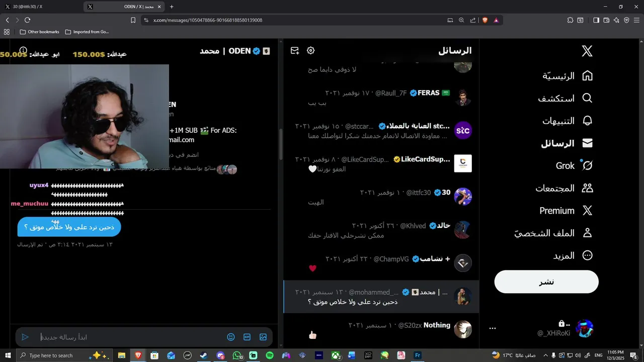Viewport: 644px width, 362px height.
Task: Open التنبيهات notifications page
Action: [568, 121]
